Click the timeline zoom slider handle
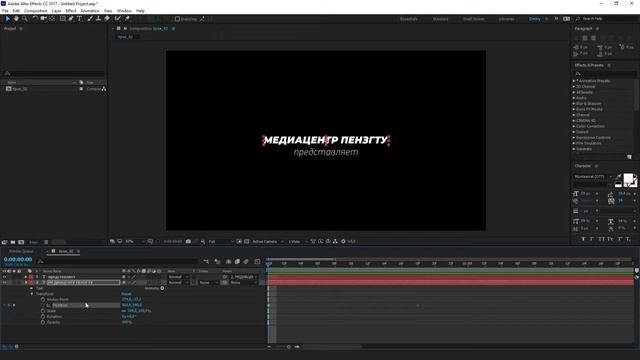The image size is (640, 360). (289, 347)
